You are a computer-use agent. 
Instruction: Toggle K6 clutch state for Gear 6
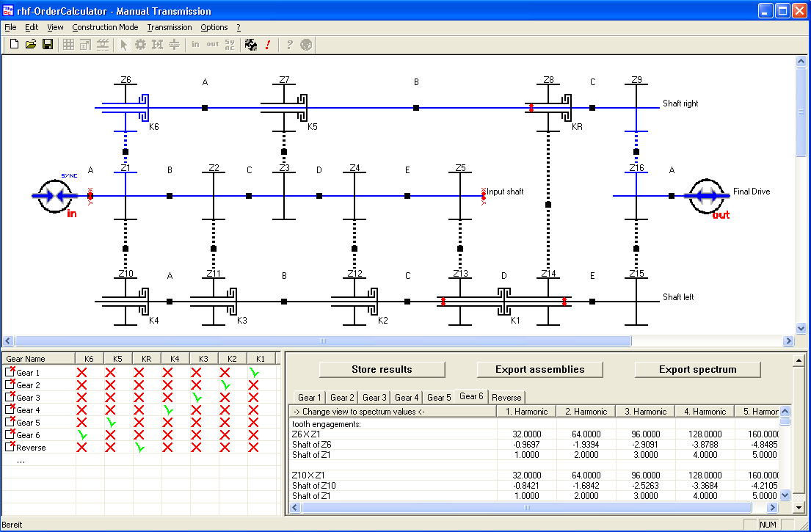coord(82,435)
